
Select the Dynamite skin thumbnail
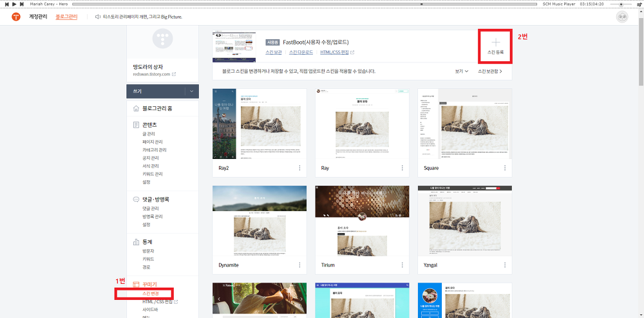260,221
